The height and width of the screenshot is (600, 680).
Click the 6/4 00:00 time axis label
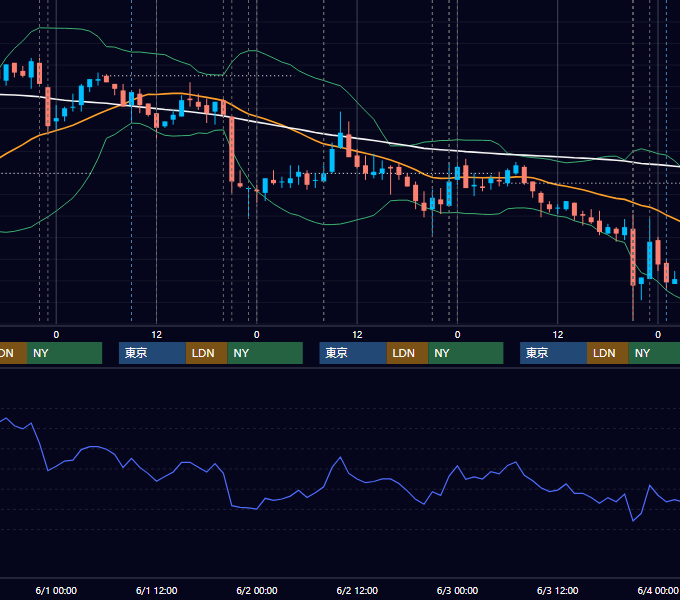pyautogui.click(x=658, y=590)
